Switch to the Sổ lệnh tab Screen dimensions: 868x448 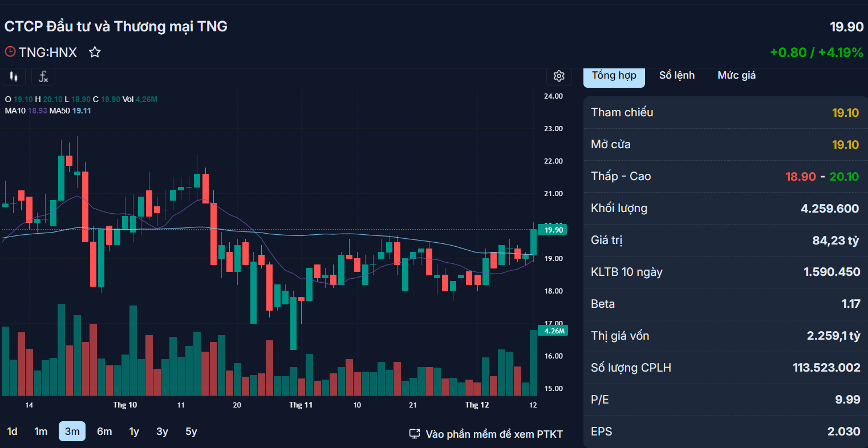[x=677, y=75]
